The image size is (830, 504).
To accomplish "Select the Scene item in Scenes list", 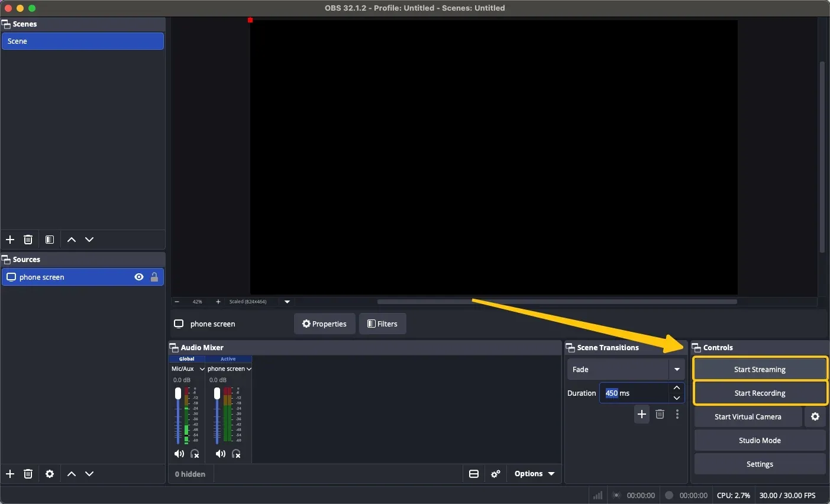I will pyautogui.click(x=83, y=41).
